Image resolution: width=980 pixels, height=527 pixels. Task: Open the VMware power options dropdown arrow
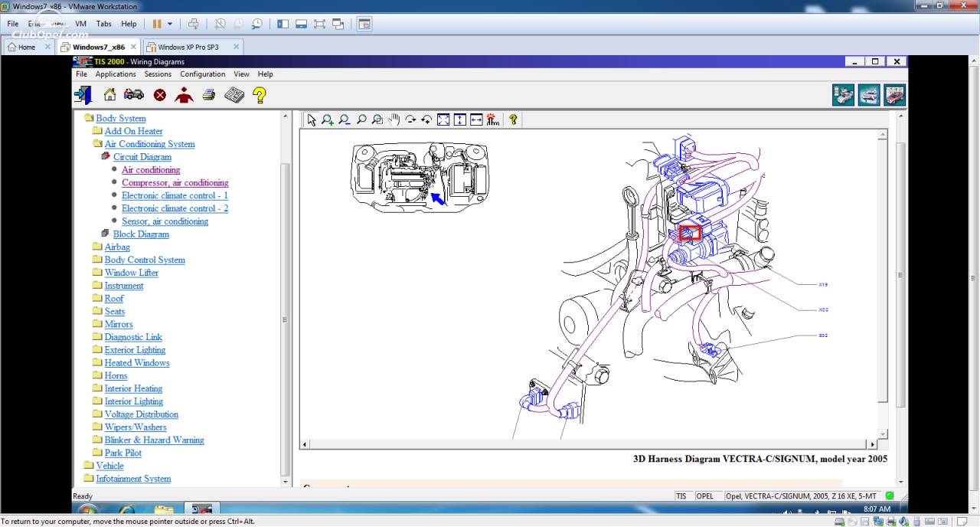point(170,24)
